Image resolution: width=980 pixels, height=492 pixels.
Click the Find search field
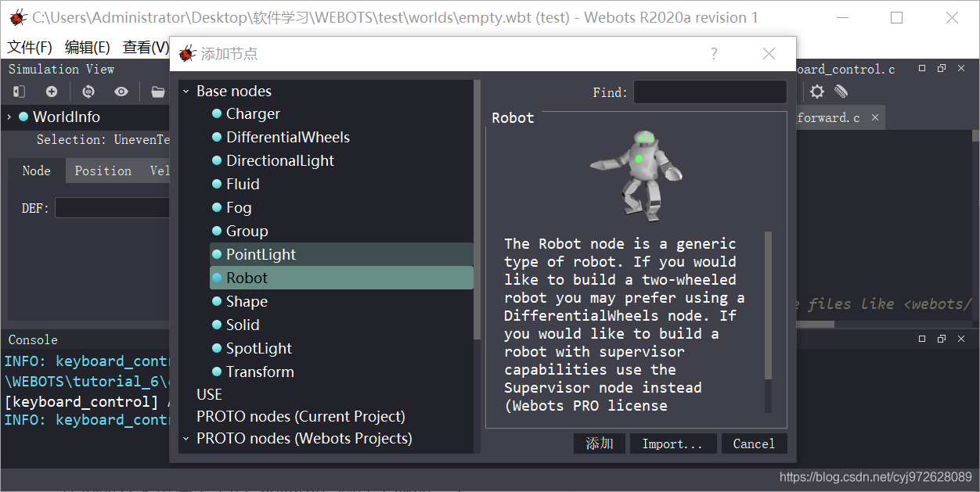click(710, 92)
